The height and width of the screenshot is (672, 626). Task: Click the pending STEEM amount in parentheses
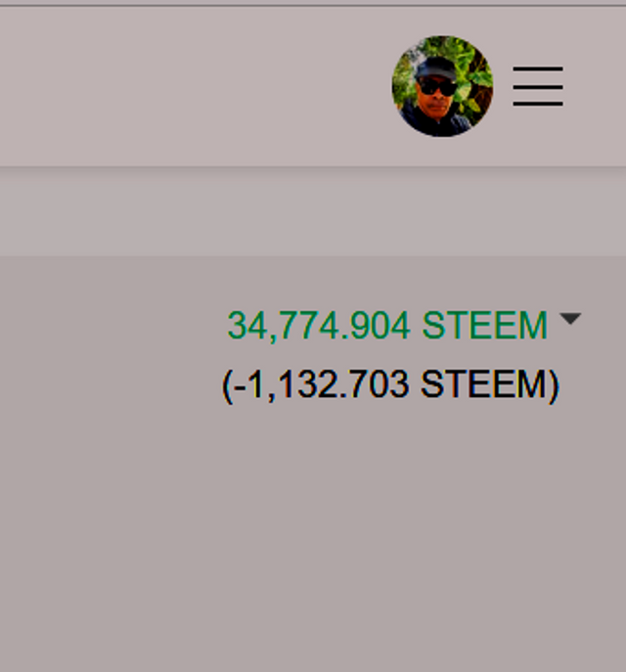(x=390, y=384)
